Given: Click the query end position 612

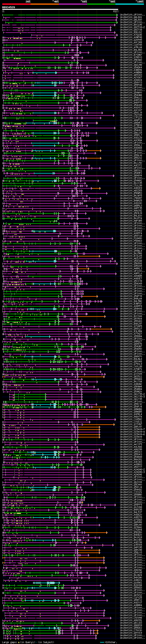Looking at the screenshot, I should tap(115, 11).
